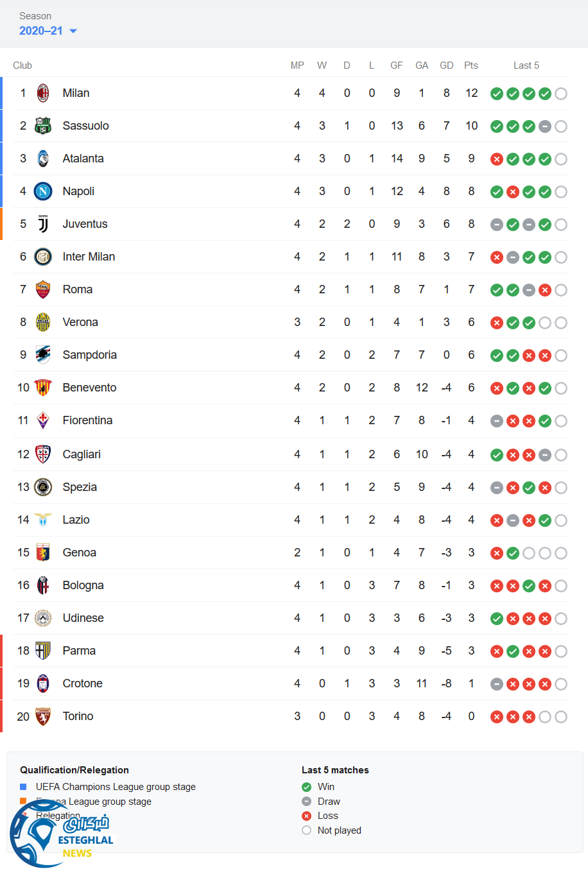This screenshot has height=885, width=588.
Task: Click the Torino club crest icon
Action: (43, 716)
